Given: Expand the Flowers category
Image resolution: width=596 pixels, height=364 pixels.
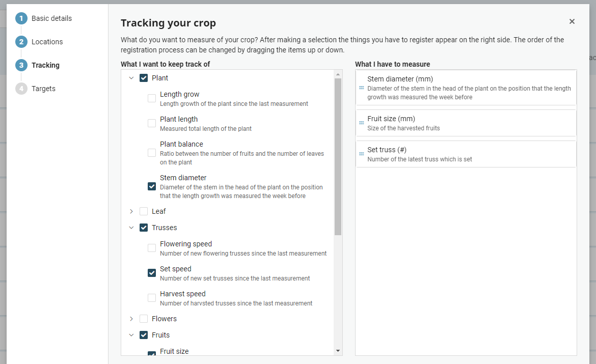Looking at the screenshot, I should (131, 319).
